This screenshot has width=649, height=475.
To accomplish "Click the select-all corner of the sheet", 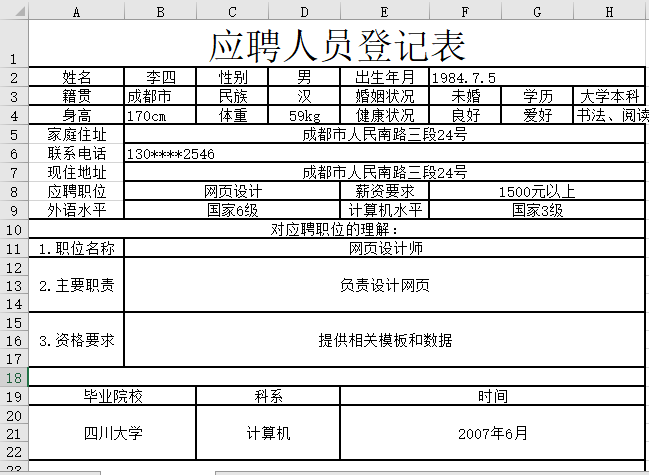I will coord(14,11).
